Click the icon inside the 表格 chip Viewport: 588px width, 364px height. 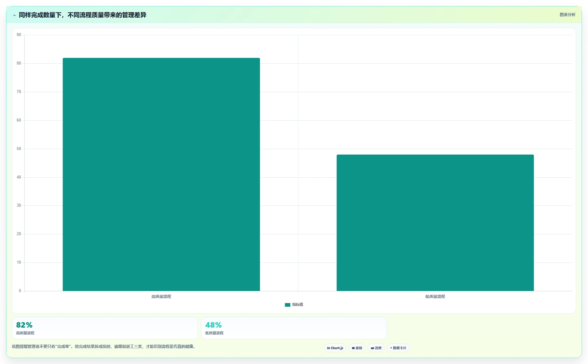coord(353,348)
